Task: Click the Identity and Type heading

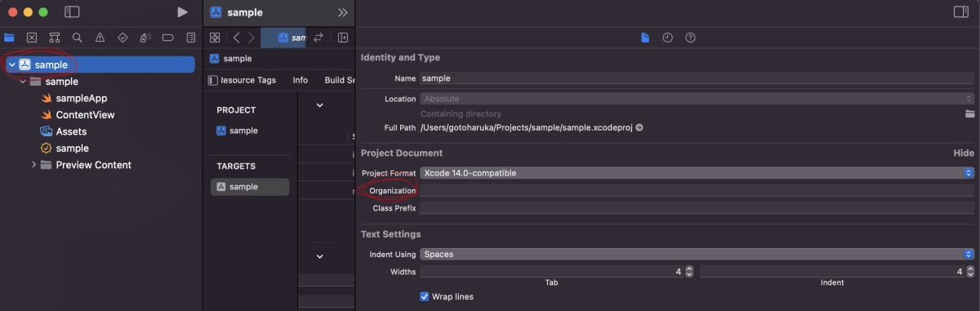Action: tap(400, 57)
